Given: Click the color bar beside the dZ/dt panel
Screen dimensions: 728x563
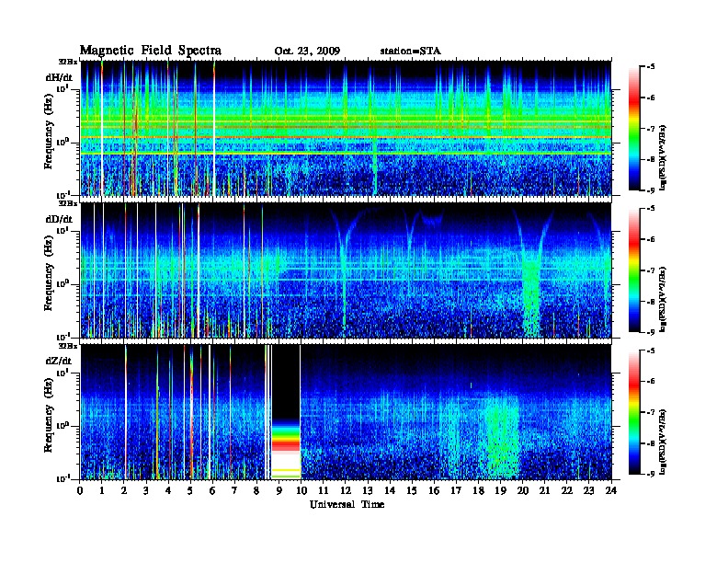Looking at the screenshot, I should pyautogui.click(x=634, y=412).
